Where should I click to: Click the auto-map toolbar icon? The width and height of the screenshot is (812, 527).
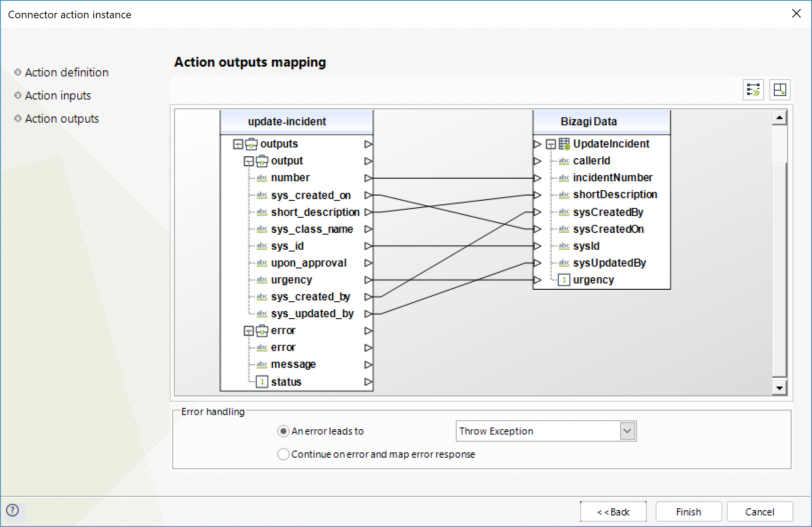click(x=753, y=90)
